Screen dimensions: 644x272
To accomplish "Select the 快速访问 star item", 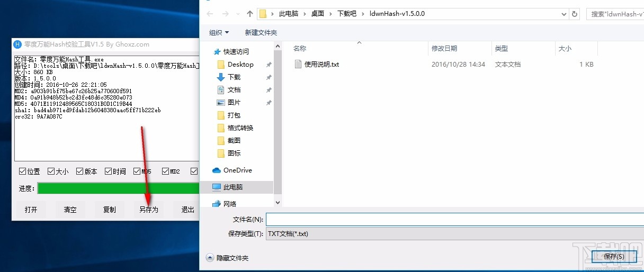I will tap(230, 52).
